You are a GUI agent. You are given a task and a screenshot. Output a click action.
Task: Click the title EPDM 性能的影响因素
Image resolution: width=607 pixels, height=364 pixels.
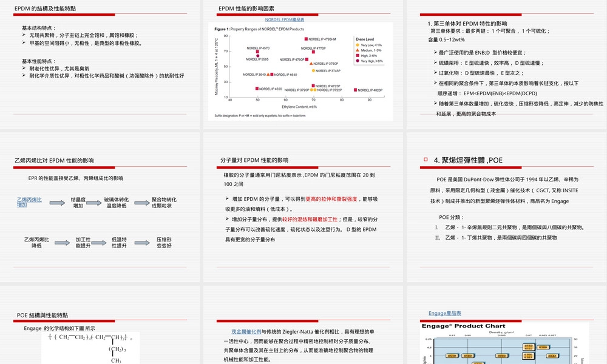coord(246,8)
